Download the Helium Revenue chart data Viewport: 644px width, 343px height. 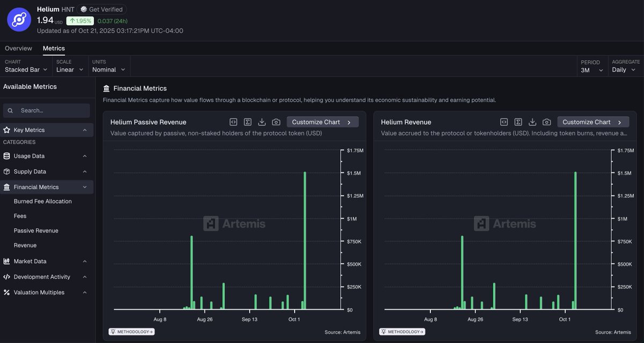[532, 122]
